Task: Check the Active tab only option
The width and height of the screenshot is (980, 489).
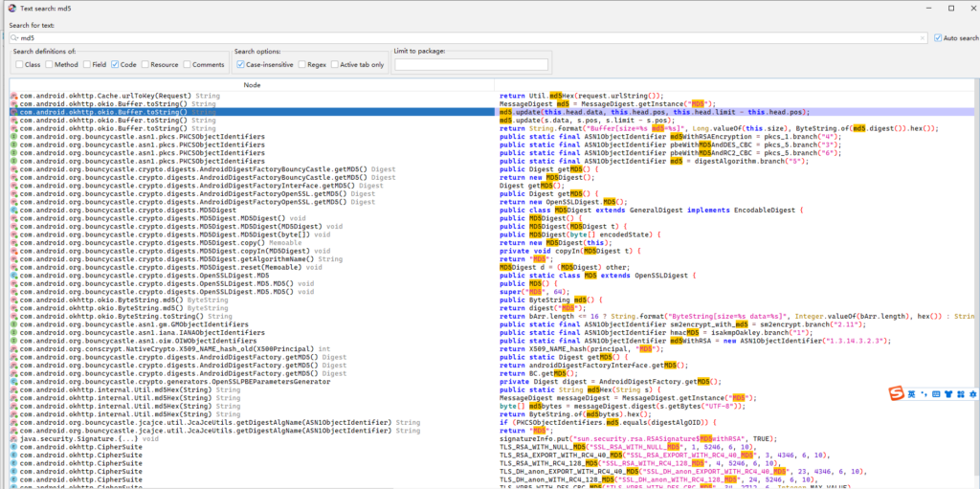Action: click(335, 65)
